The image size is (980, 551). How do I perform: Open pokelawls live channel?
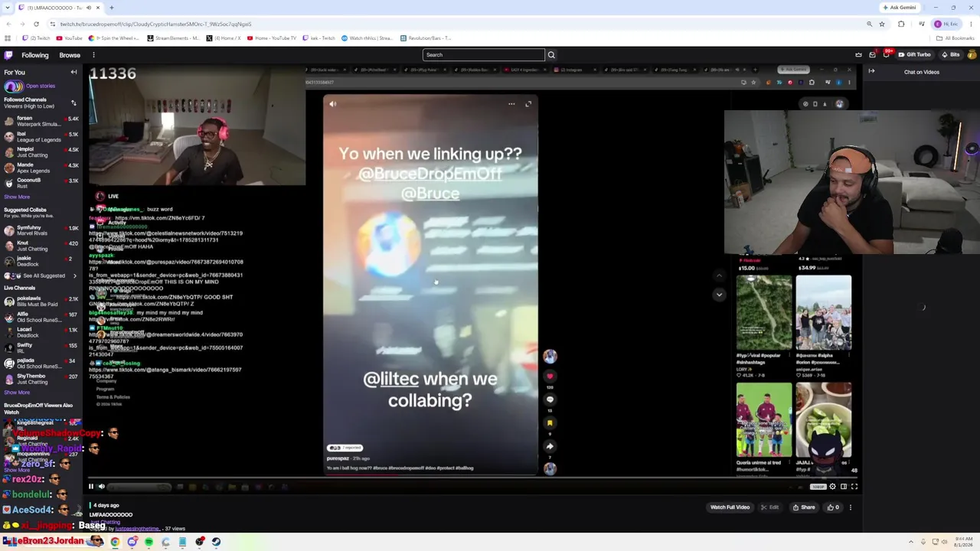41,301
